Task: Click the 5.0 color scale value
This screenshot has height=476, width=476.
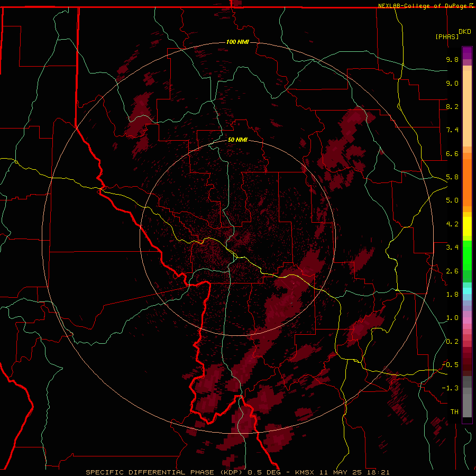Action: (x=452, y=200)
